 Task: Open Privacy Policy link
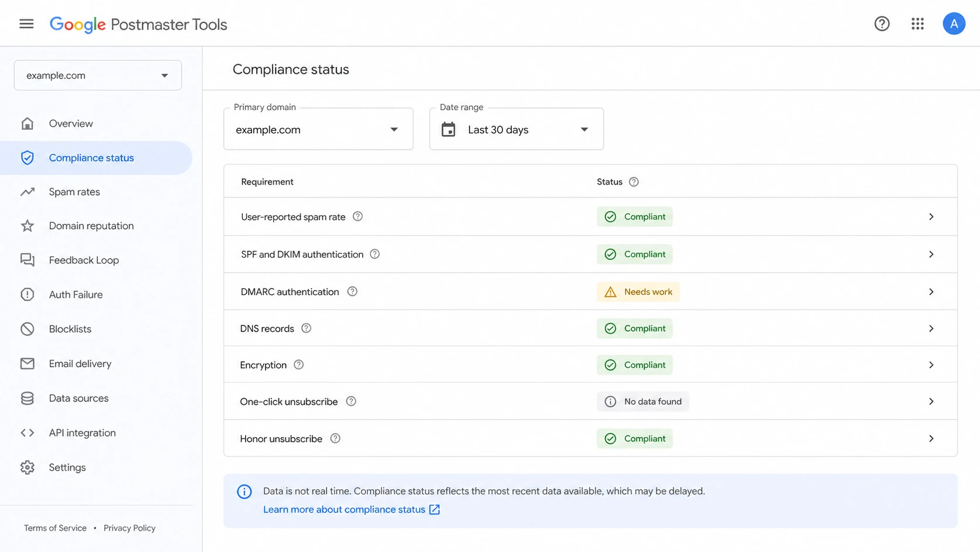(x=130, y=528)
